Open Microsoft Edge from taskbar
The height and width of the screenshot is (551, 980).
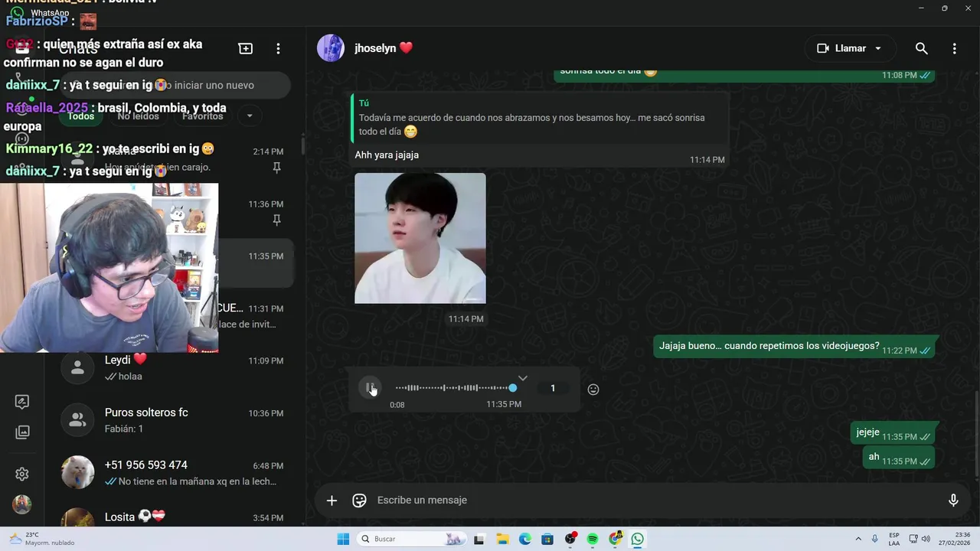525,539
